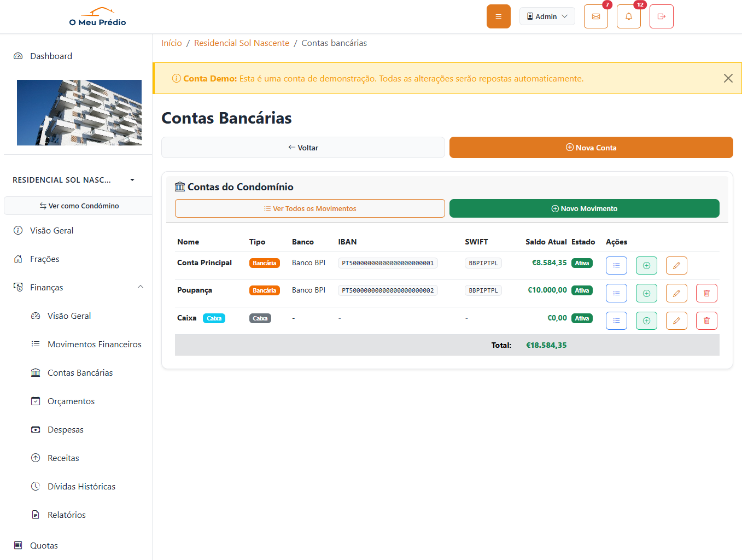Click the orange hamburger menu icon
This screenshot has height=560, width=742.
point(498,16)
